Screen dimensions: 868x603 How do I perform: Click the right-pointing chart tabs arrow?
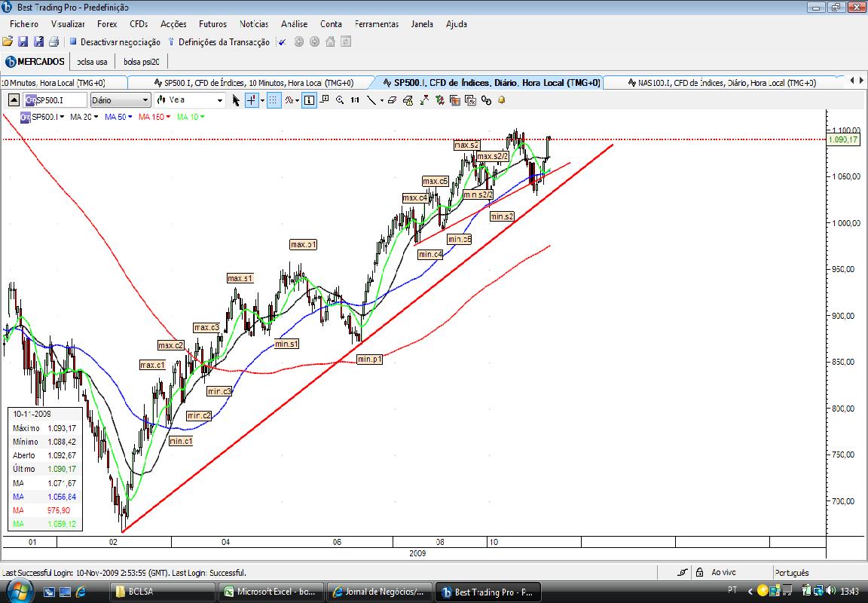861,81
